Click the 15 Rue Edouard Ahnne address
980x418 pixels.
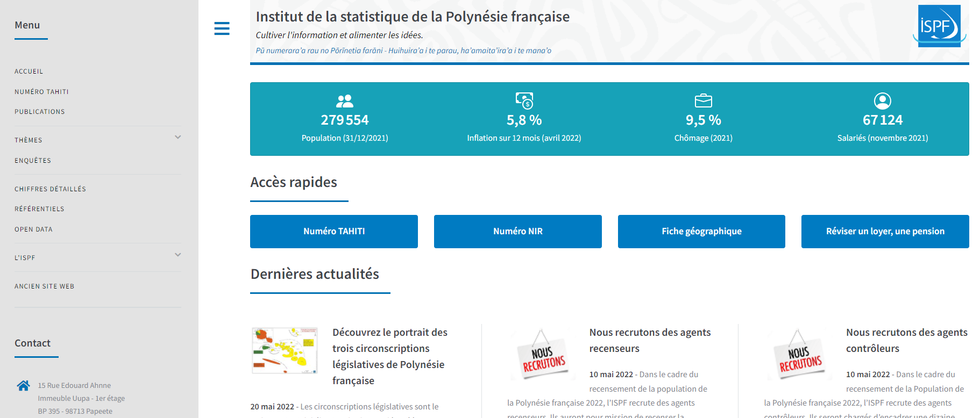coord(74,385)
